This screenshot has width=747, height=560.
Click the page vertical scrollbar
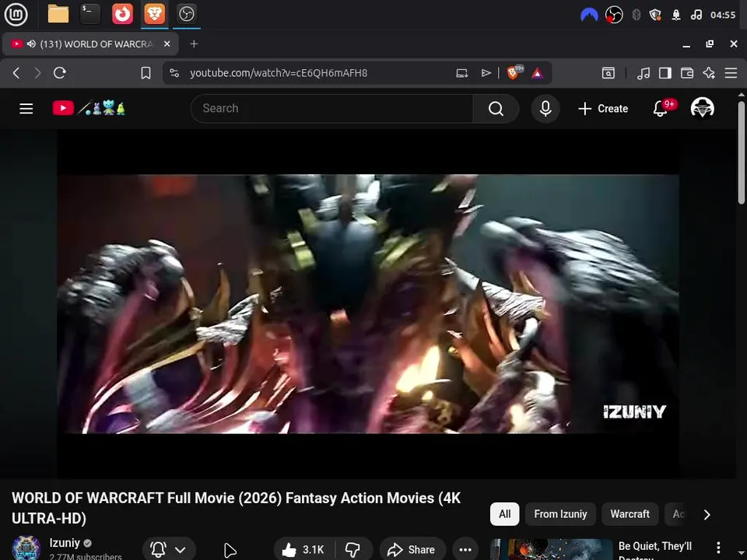pos(742,152)
